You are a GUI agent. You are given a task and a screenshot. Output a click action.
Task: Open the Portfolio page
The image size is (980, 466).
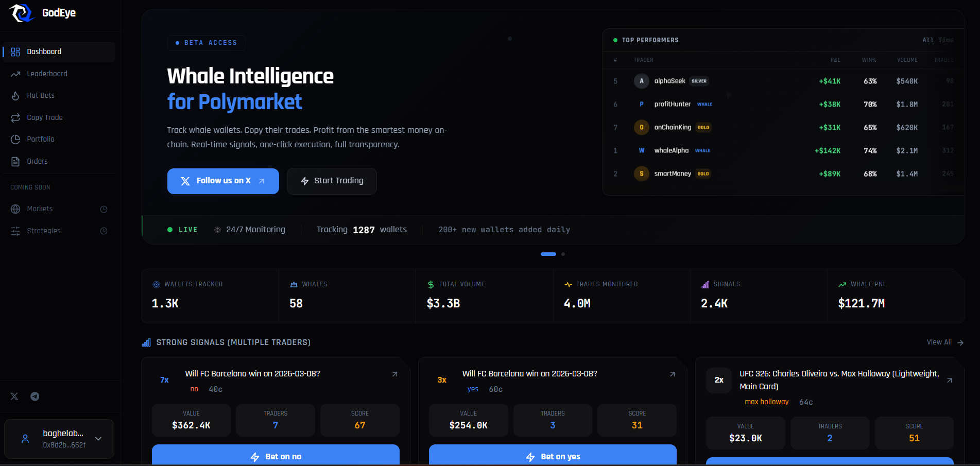[59, 139]
